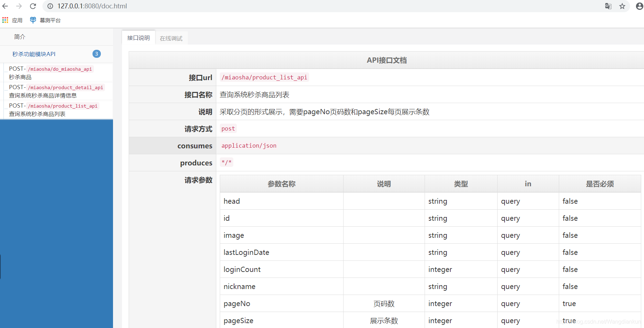Open the browser profile avatar icon

click(639, 6)
